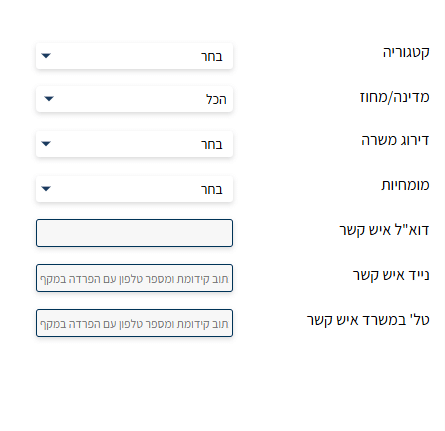This screenshot has height=431, width=445.
Task: Click the arrow icon in מומחיות dropdown
Action: tap(46, 189)
